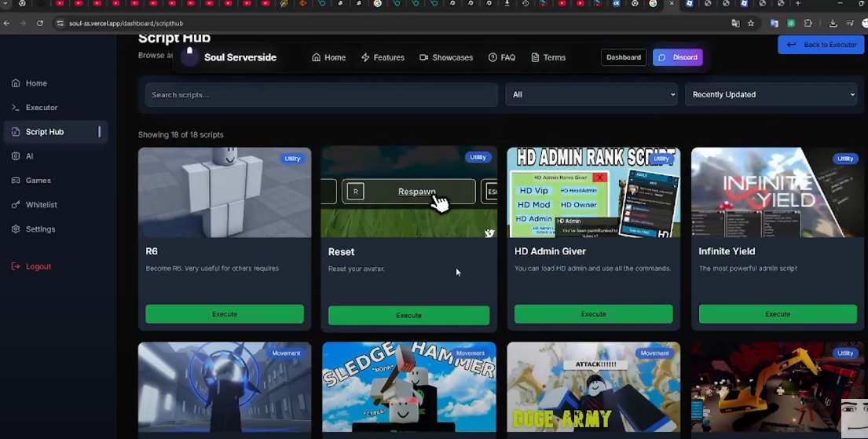Image resolution: width=868 pixels, height=439 pixels.
Task: Focus the Search scripts input field
Action: click(x=321, y=94)
